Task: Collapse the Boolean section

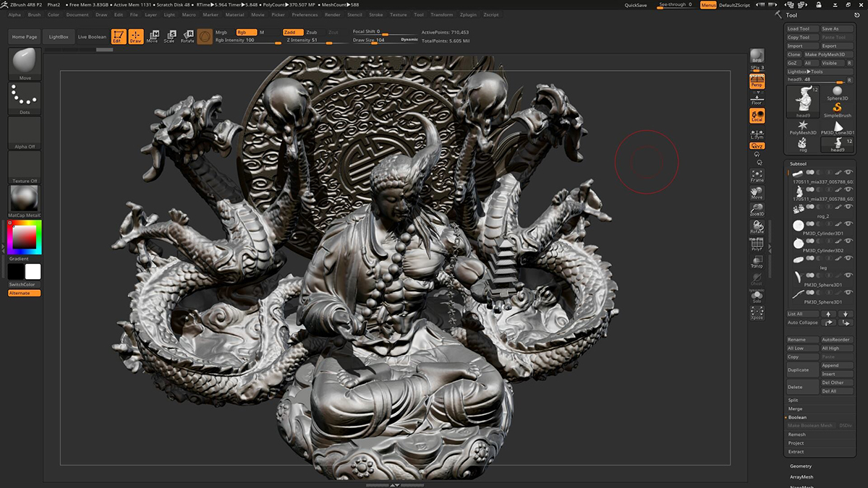Action: pos(797,417)
